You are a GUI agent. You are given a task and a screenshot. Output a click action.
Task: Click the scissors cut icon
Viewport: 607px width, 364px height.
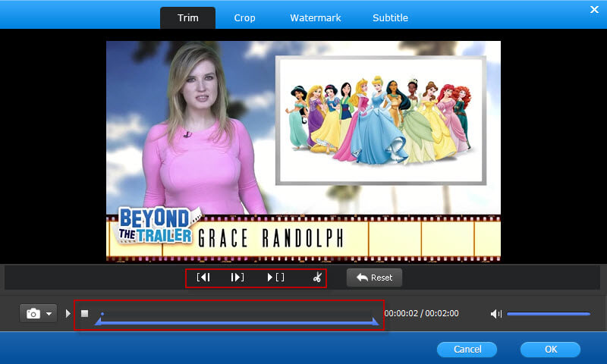pos(317,278)
